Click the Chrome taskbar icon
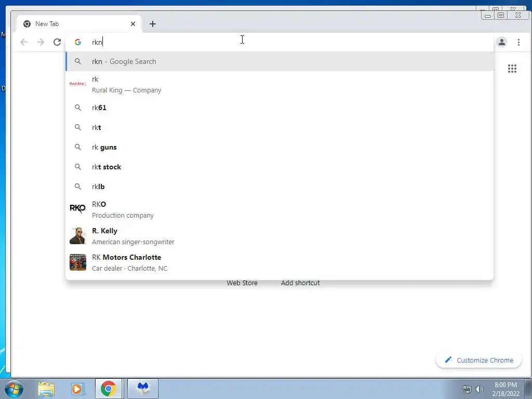532x399 pixels. coord(108,389)
